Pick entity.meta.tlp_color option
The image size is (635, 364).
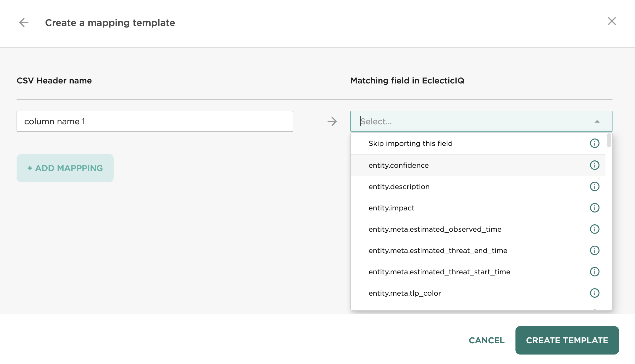(x=478, y=293)
